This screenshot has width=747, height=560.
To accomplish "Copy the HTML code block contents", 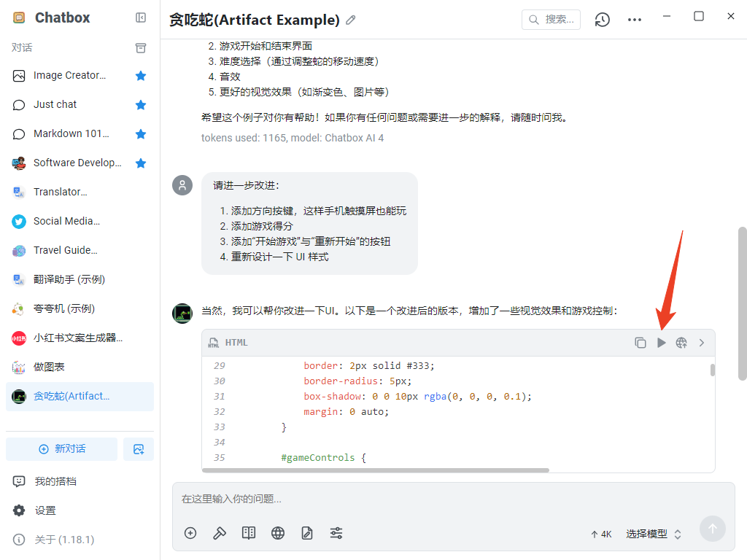I will [641, 342].
